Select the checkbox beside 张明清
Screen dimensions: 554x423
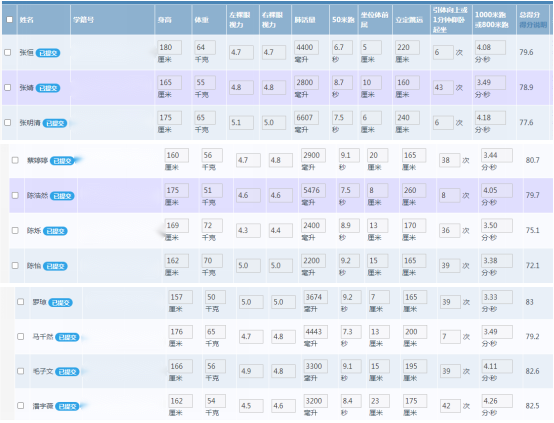[x=7, y=123]
